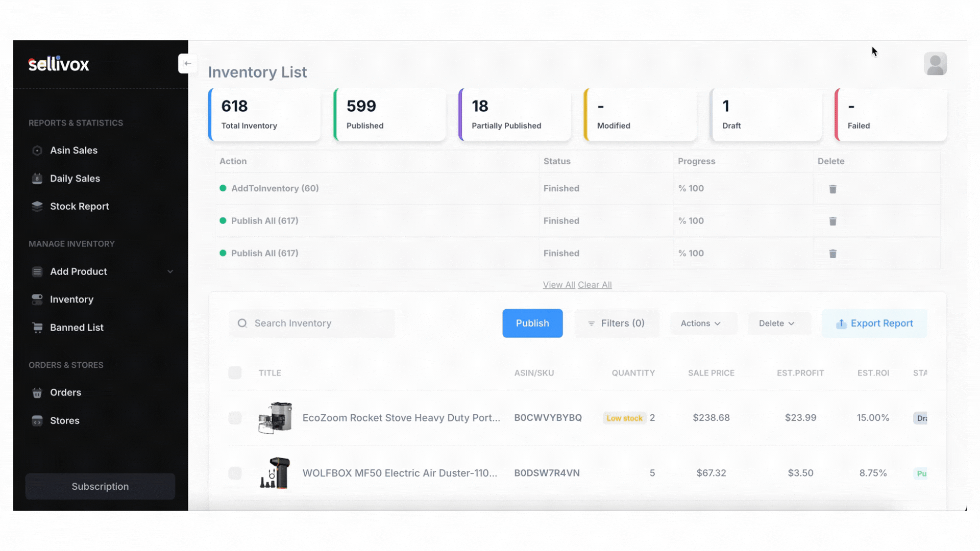Go to Daily Sales in sidebar
980x551 pixels.
coord(75,179)
